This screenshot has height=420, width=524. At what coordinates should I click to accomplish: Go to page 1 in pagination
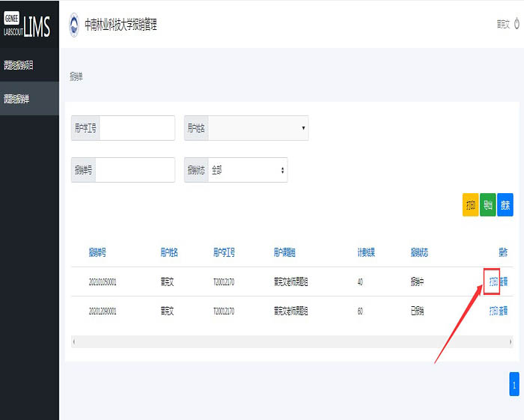point(514,383)
